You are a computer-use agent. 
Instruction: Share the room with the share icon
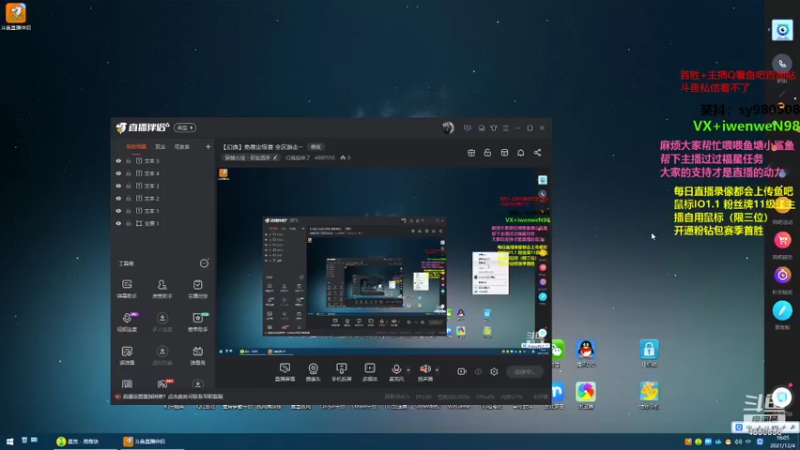[x=537, y=153]
